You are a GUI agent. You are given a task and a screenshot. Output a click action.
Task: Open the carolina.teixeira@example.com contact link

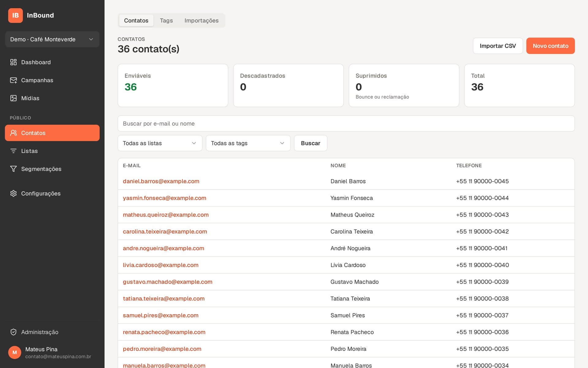pyautogui.click(x=165, y=232)
